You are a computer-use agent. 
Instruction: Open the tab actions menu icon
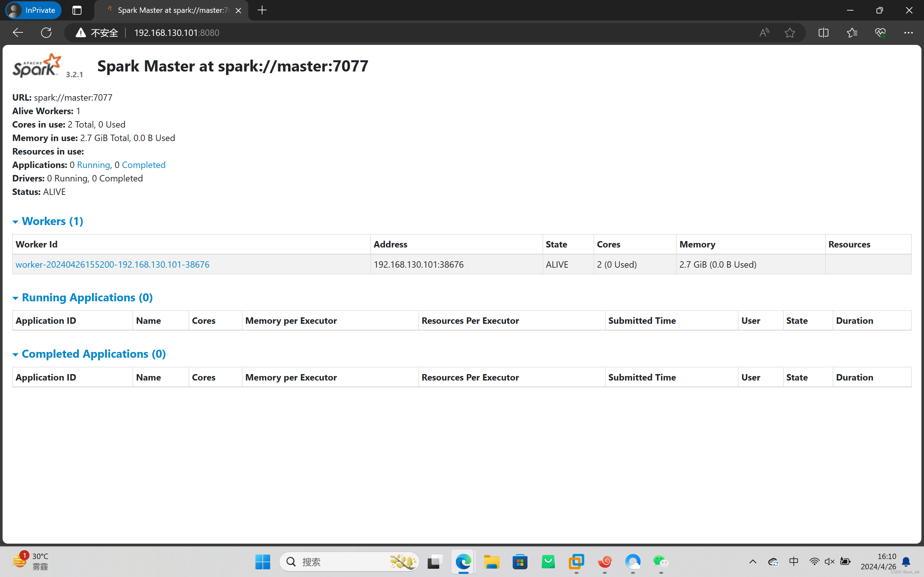click(x=77, y=10)
